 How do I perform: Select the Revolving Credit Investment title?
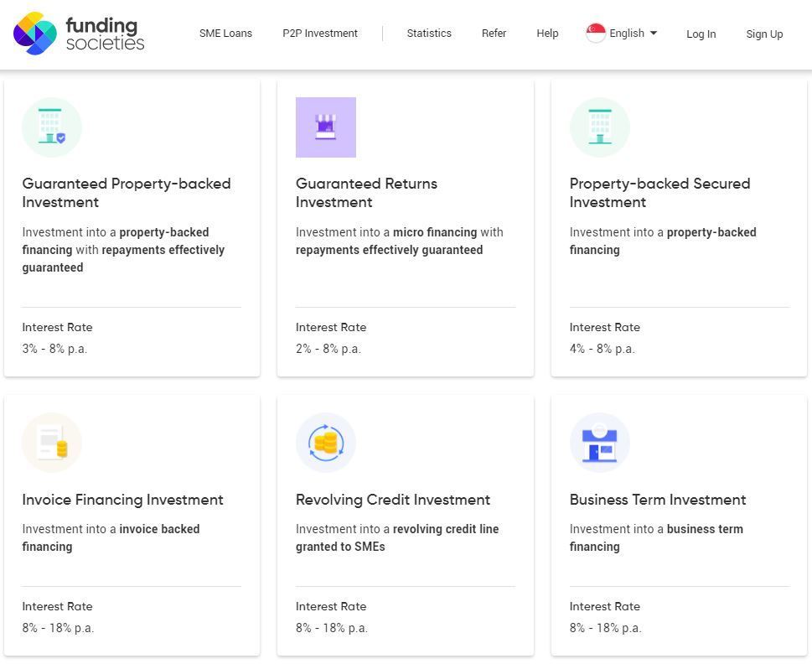[392, 500]
